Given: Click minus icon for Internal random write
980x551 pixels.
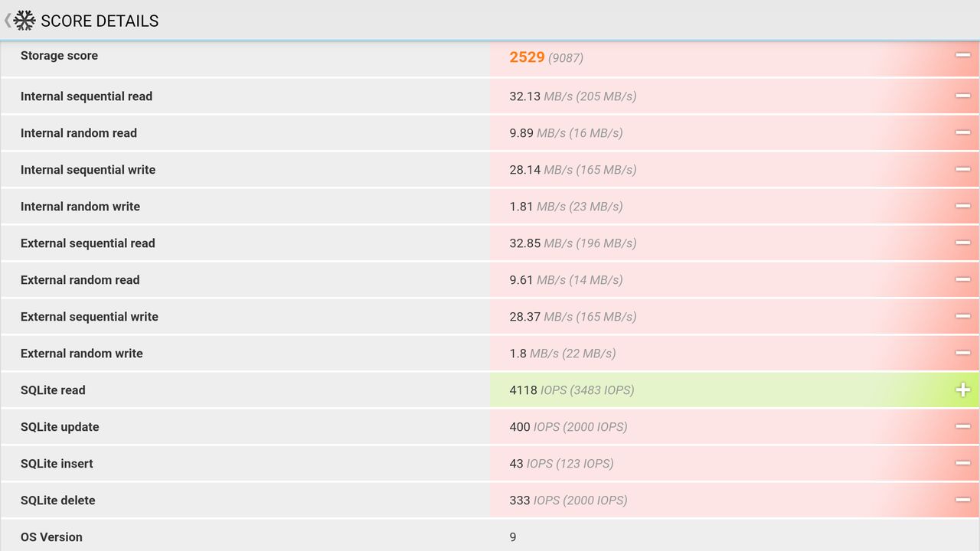Looking at the screenshot, I should pos(962,206).
